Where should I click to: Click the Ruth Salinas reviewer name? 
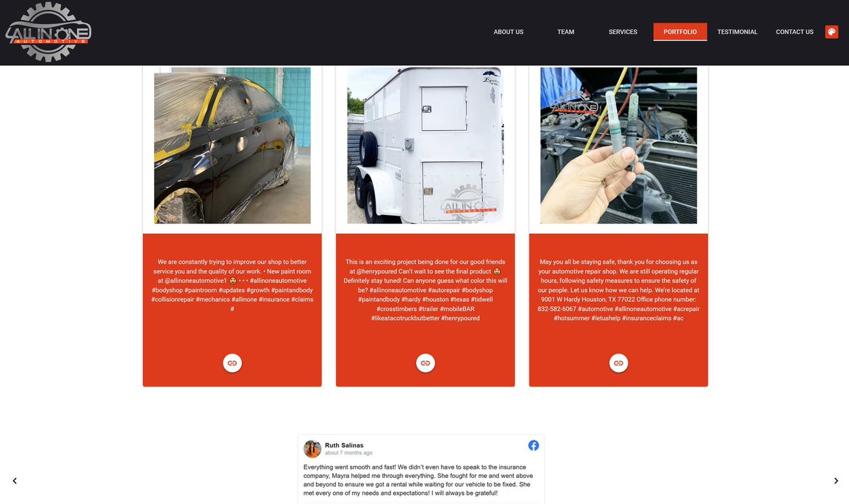[345, 445]
